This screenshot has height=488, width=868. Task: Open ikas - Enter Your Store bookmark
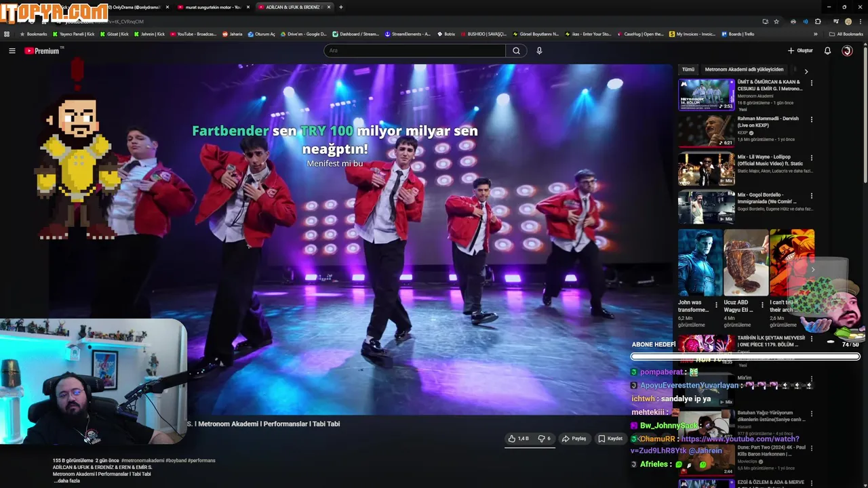[588, 34]
